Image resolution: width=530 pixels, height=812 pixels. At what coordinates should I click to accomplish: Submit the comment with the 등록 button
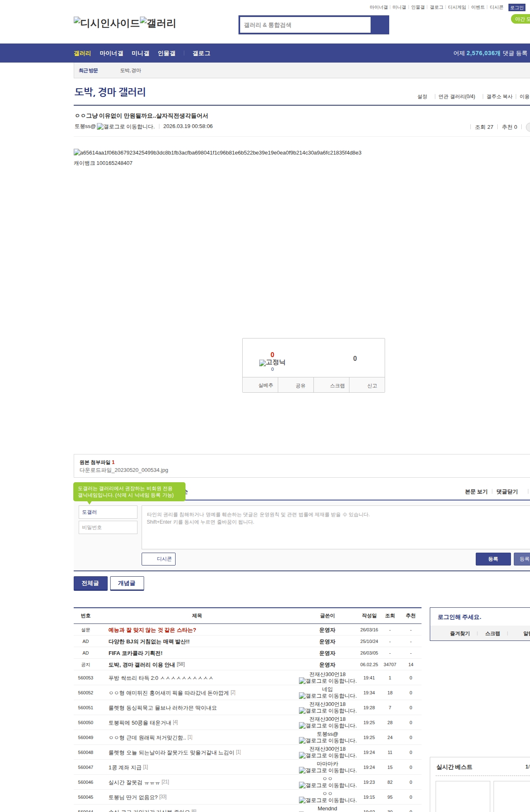click(x=493, y=559)
